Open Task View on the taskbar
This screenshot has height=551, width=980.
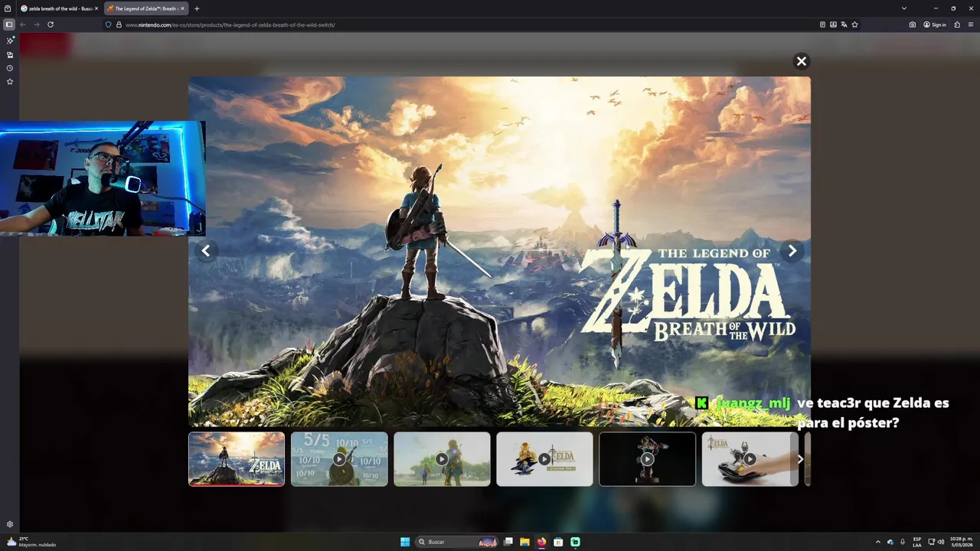[x=508, y=542]
